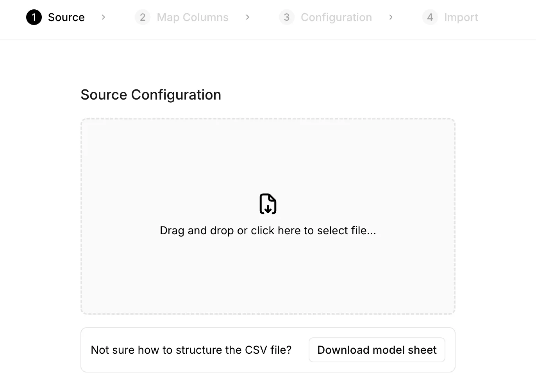Select the step 1 circle badge
Screen dimensions: 536x392
click(34, 17)
